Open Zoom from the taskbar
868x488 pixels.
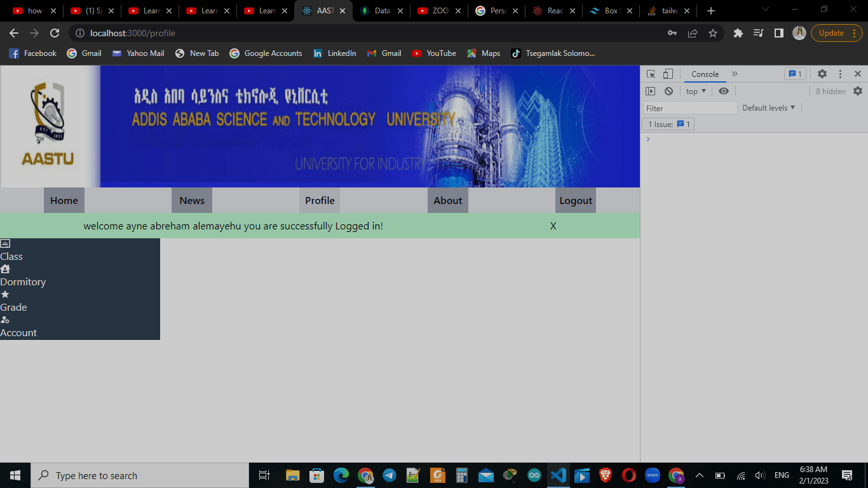pos(653,475)
